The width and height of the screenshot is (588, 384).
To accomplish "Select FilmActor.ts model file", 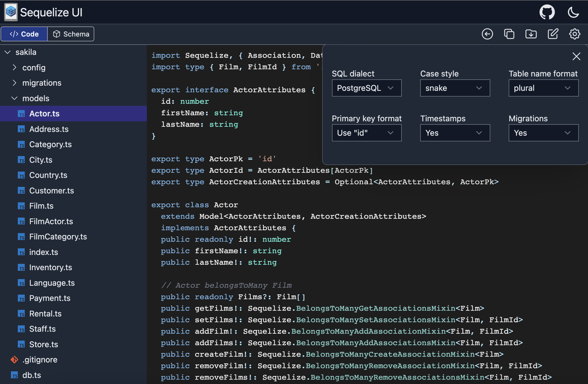I will click(51, 221).
